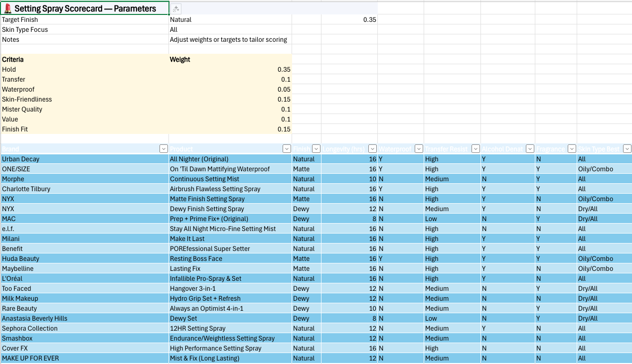Open the Fragrance column filter dropdown
This screenshot has height=364, width=632.
[572, 149]
